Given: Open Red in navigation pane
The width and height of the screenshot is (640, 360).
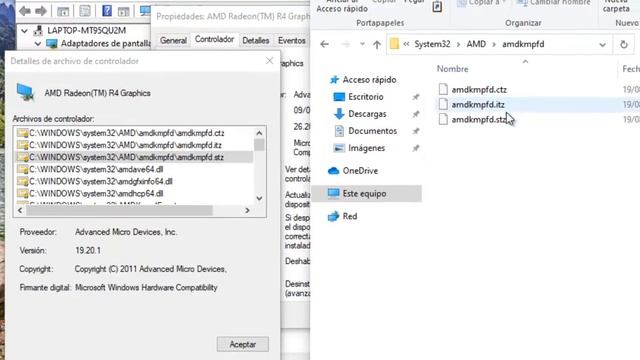Looking at the screenshot, I should [x=350, y=216].
